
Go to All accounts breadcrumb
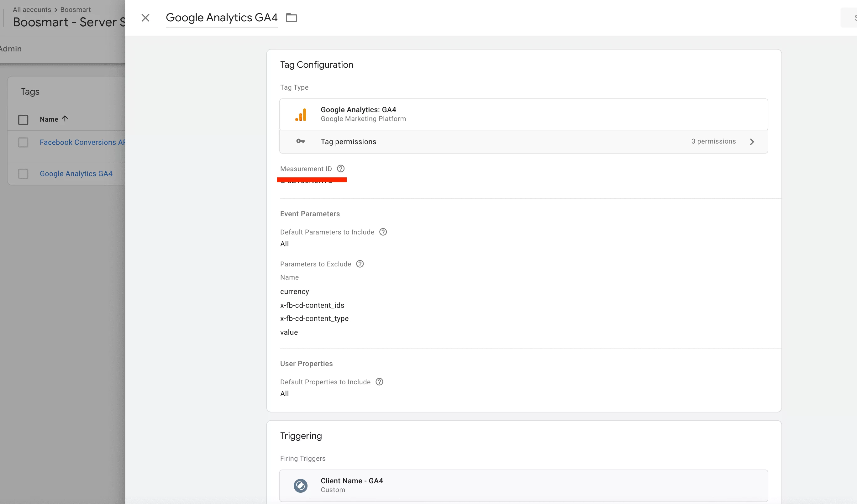(32, 9)
